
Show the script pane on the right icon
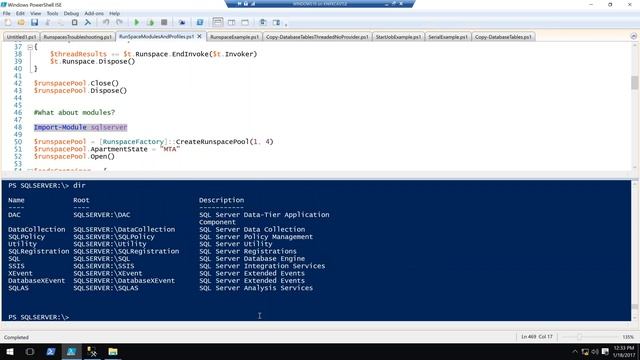231,22
